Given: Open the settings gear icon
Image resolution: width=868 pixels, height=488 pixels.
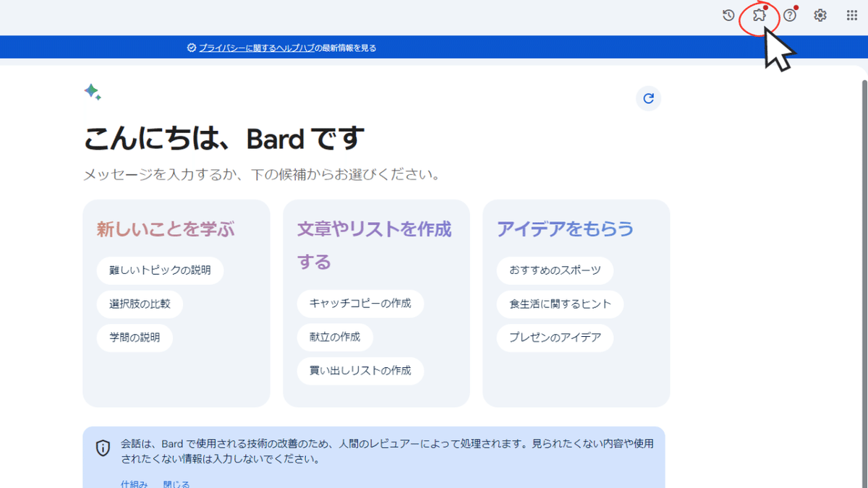Looking at the screenshot, I should tap(820, 15).
